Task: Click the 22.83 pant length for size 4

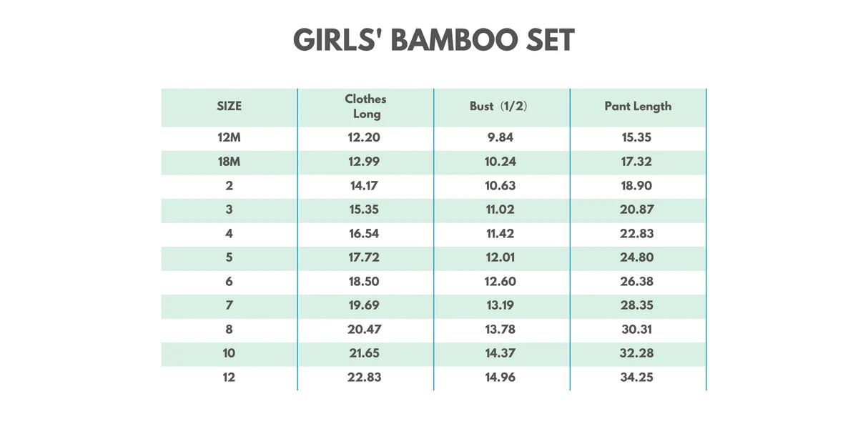Action: (637, 234)
